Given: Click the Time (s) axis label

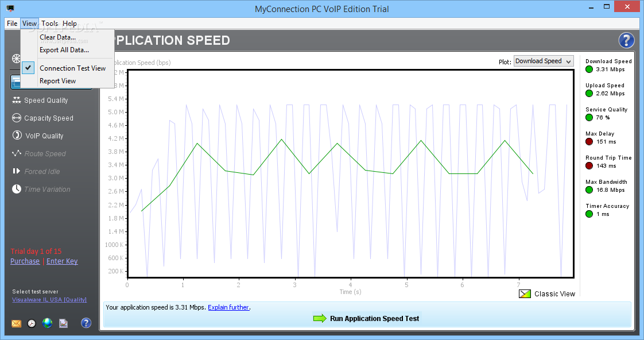Looking at the screenshot, I should tap(350, 292).
